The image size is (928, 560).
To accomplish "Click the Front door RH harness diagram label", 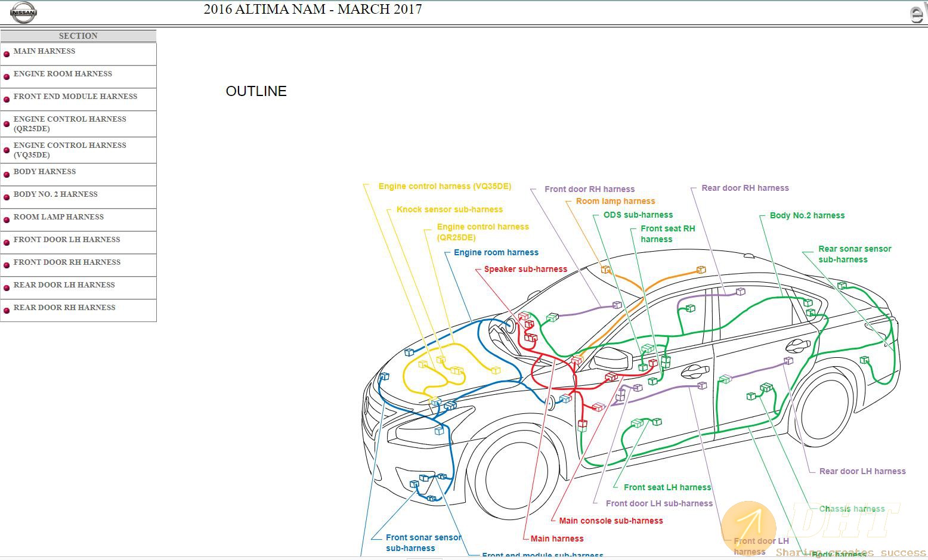I will tap(590, 190).
